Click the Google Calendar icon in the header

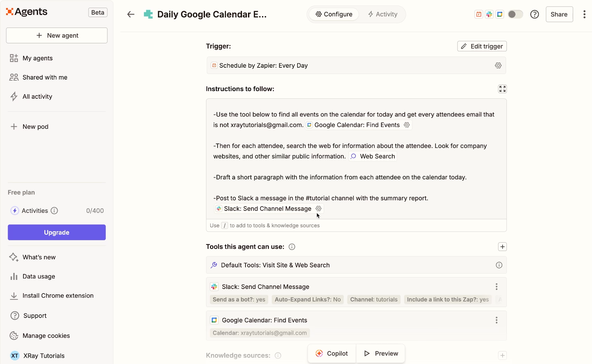click(500, 14)
